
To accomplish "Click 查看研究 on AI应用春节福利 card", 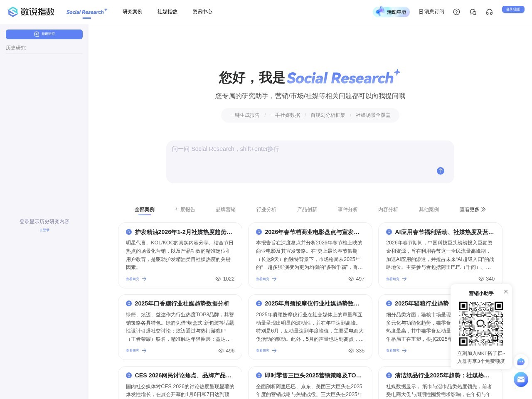I will coord(397,279).
